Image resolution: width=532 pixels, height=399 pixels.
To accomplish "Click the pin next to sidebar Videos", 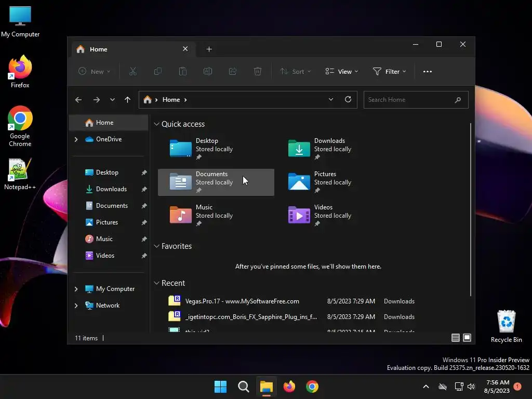I will click(x=144, y=256).
